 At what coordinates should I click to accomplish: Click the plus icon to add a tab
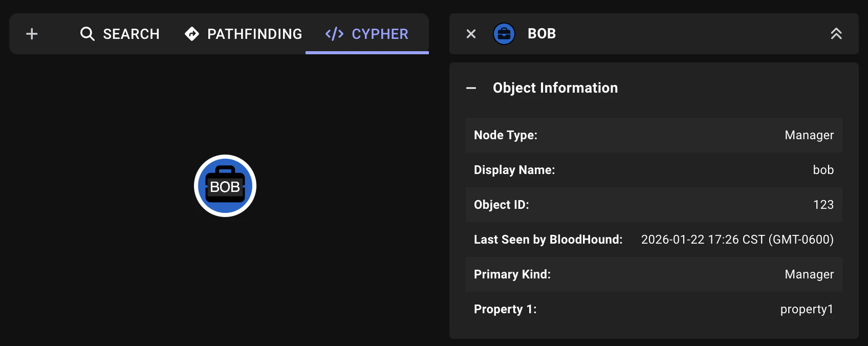[x=31, y=34]
